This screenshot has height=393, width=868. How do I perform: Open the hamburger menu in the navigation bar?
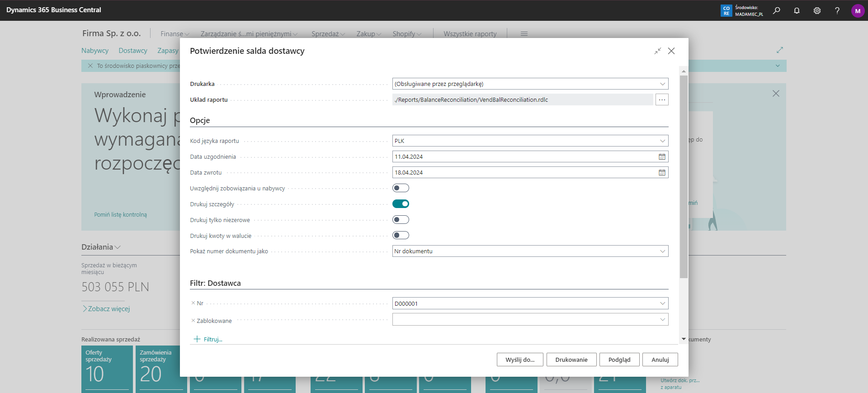pyautogui.click(x=524, y=34)
